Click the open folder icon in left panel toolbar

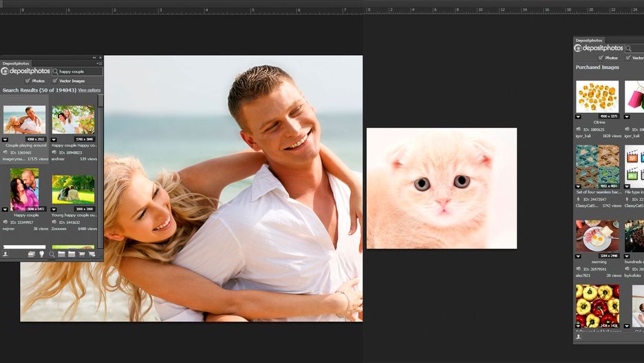(32, 254)
